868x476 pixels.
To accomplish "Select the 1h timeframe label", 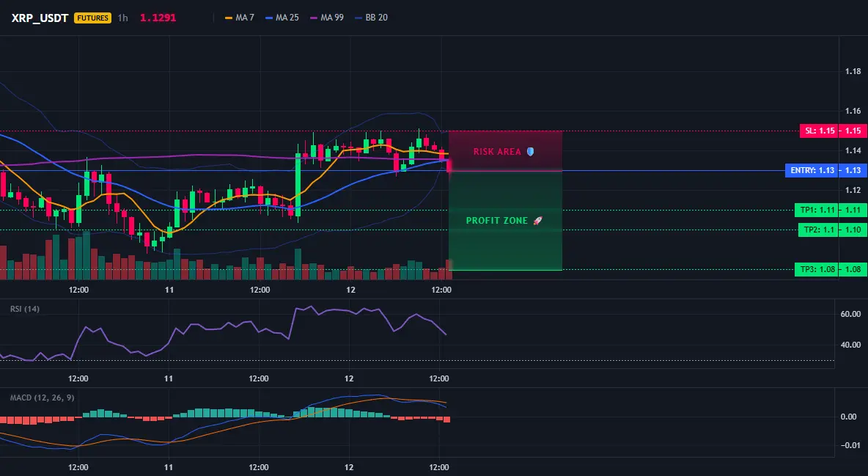I will coord(123,18).
